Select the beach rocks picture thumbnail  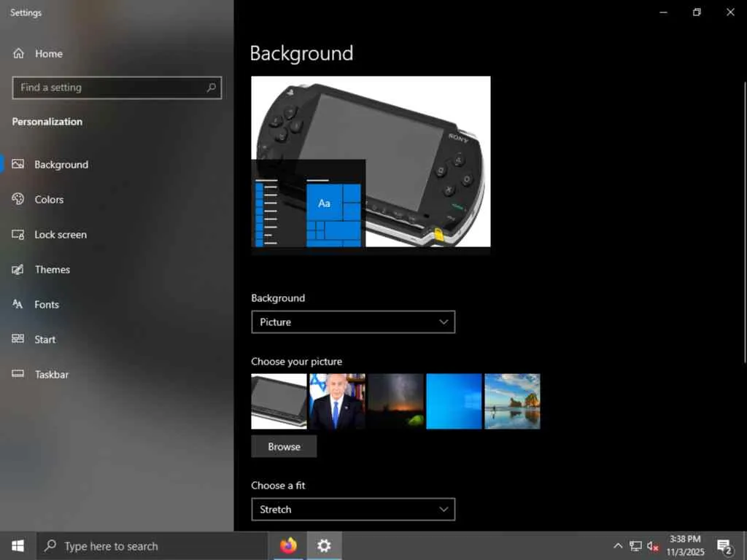tap(513, 402)
